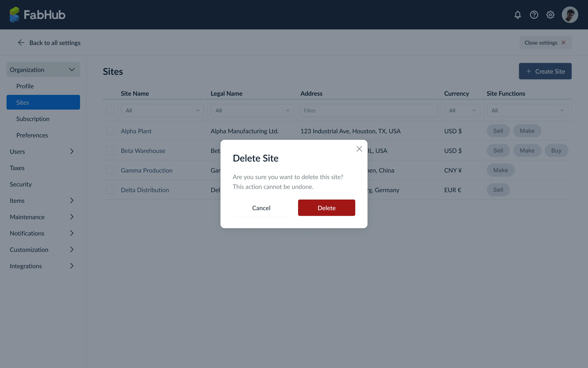Click the Sell tag in Delta Distribution row
Image resolution: width=588 pixels, height=368 pixels.
tap(498, 190)
